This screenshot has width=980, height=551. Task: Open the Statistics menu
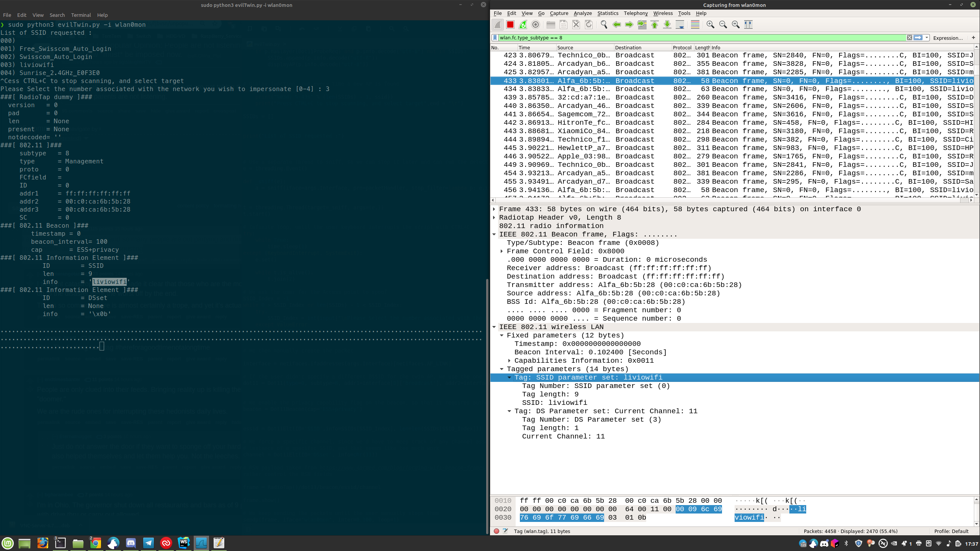(608, 13)
